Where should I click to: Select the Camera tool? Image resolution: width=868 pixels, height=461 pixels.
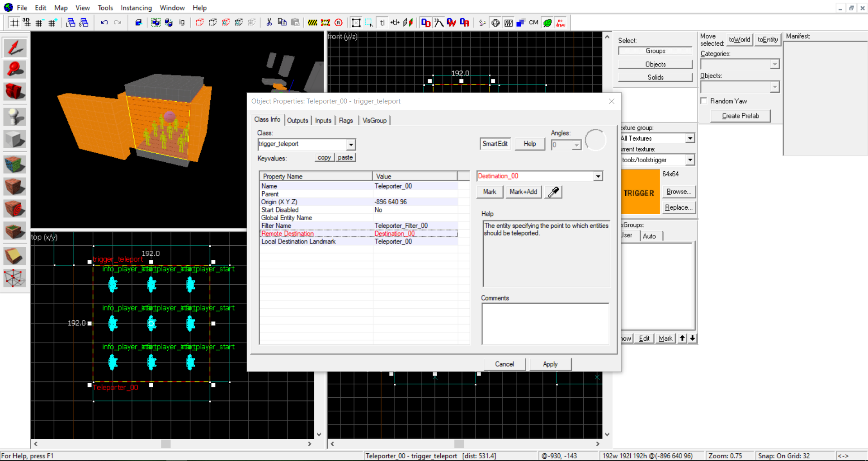click(15, 92)
